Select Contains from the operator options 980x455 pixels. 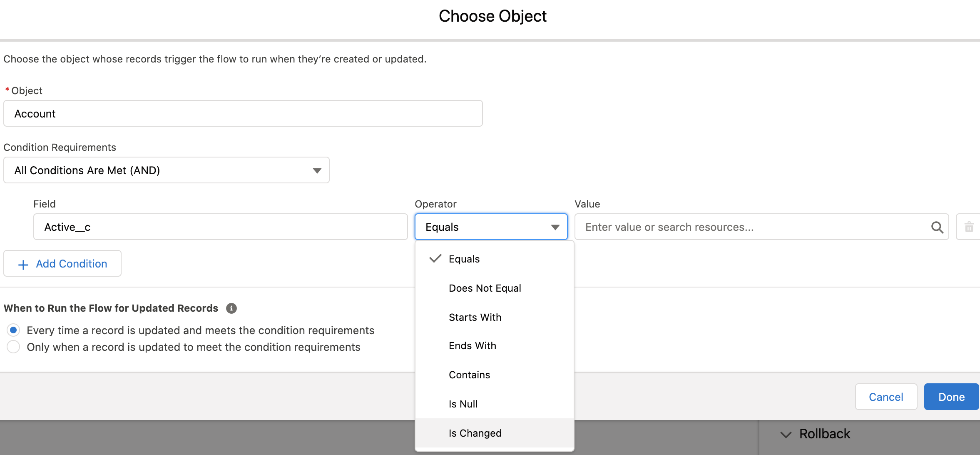[469, 375]
